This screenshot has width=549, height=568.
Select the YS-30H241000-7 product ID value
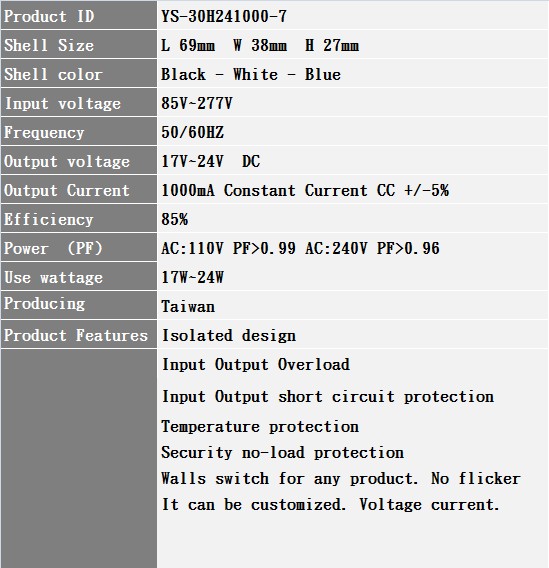pos(224,16)
